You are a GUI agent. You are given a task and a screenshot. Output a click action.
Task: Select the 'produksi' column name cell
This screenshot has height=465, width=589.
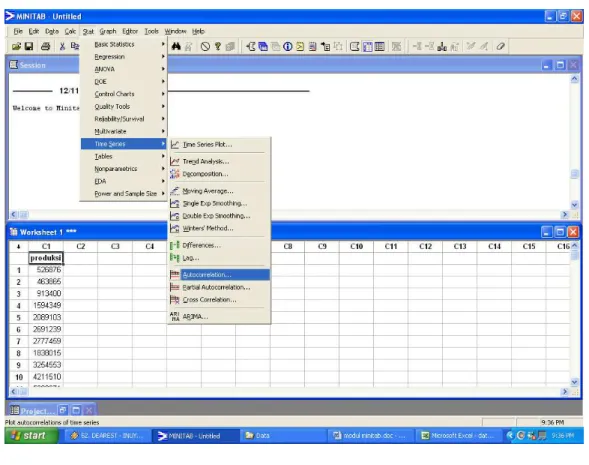(46, 258)
